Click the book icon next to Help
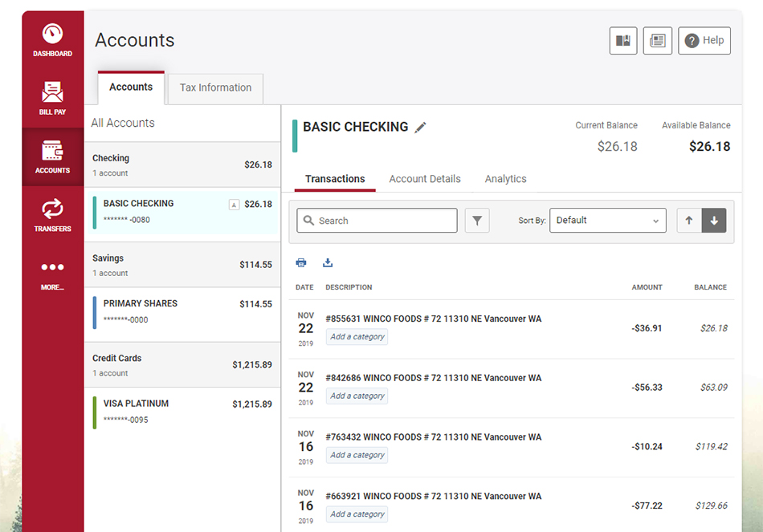The image size is (763, 532). [623, 40]
